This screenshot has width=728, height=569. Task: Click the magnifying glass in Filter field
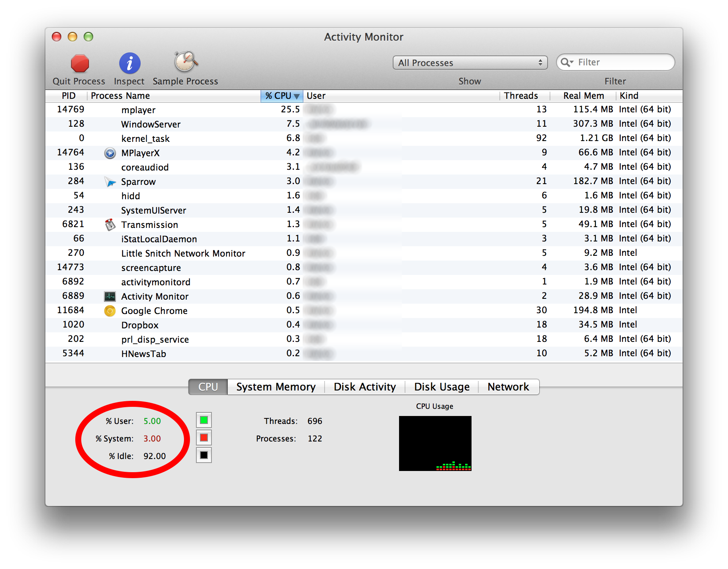tap(566, 62)
